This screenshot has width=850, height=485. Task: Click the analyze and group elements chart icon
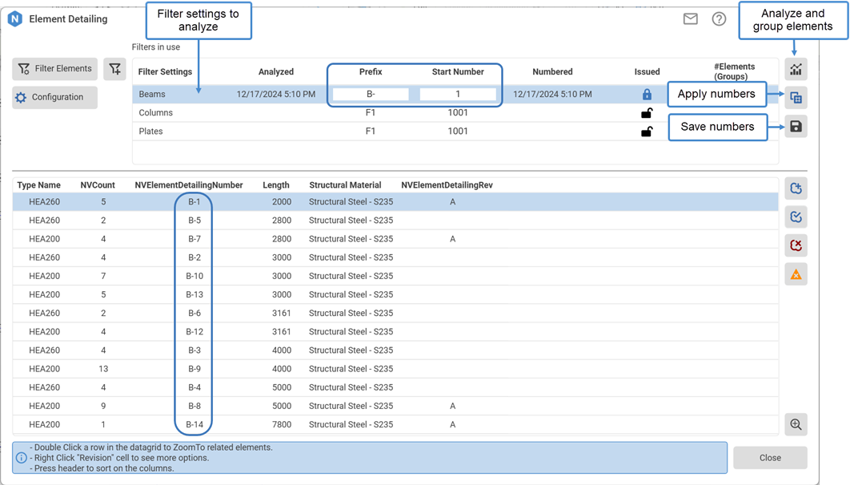pyautogui.click(x=796, y=69)
